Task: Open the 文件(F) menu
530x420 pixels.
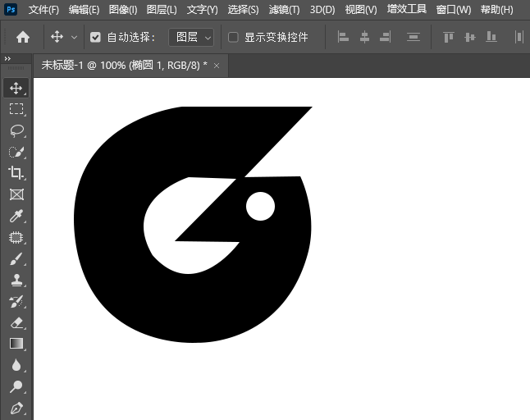Action: (43, 10)
